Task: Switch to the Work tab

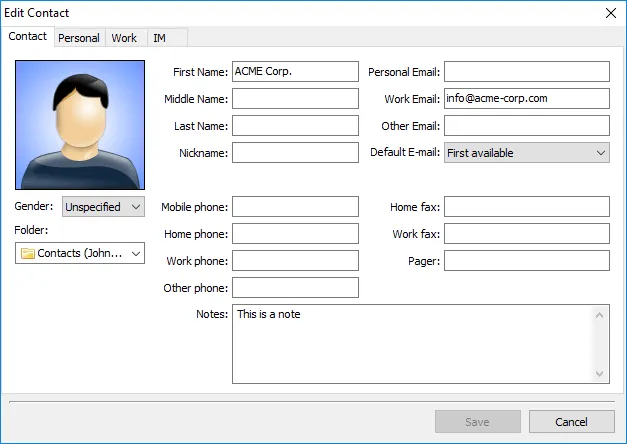Action: coord(124,38)
